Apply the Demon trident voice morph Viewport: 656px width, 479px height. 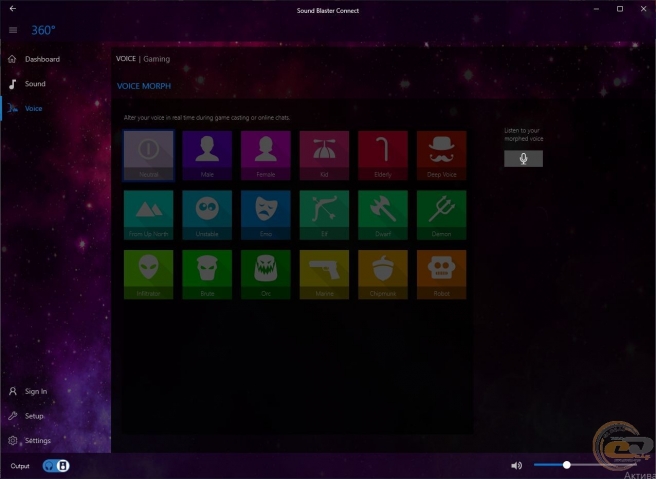click(x=441, y=215)
